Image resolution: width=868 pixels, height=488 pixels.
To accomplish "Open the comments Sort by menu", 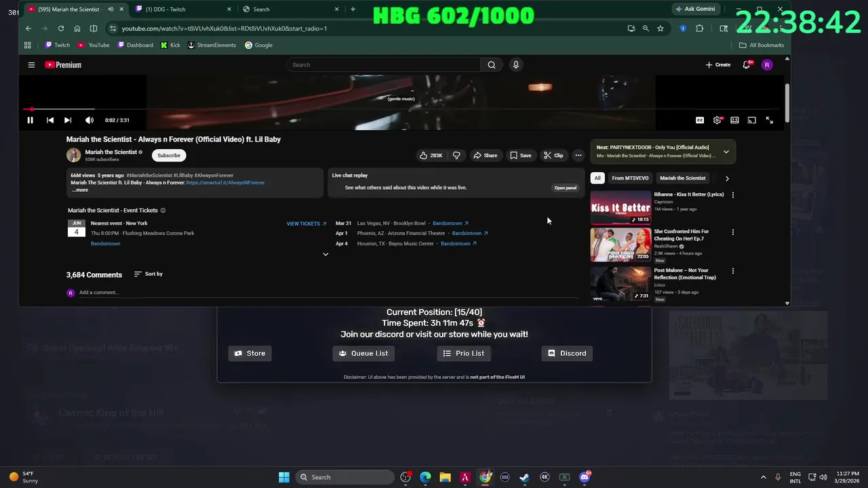I will (x=149, y=274).
